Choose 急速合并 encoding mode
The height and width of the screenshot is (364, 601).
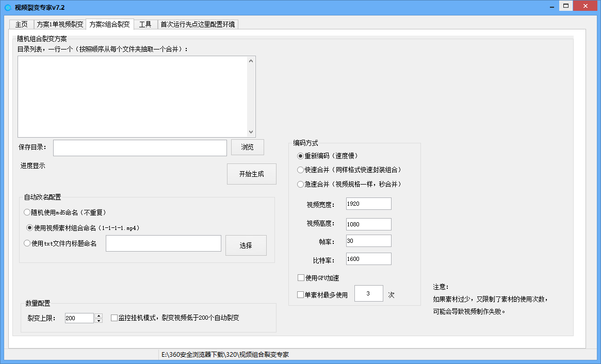point(301,184)
